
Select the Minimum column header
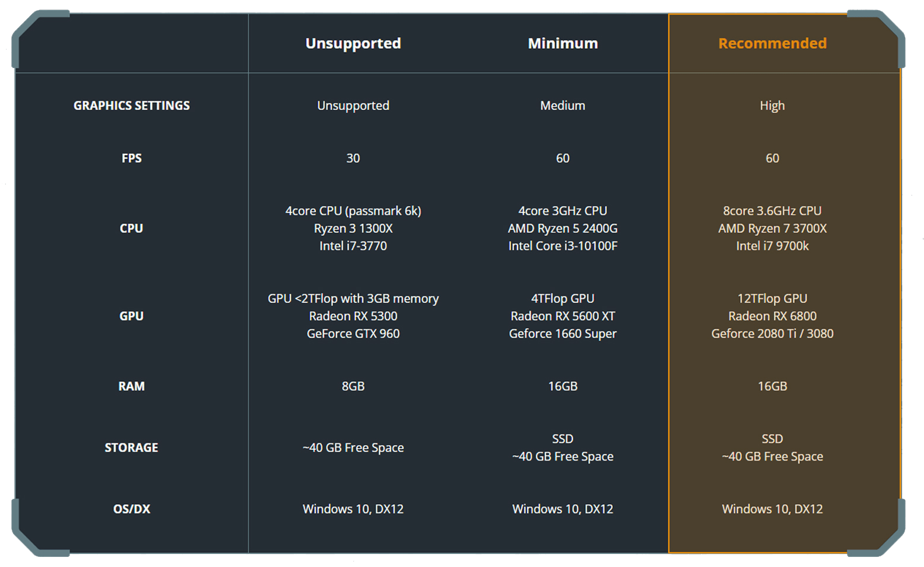563,43
